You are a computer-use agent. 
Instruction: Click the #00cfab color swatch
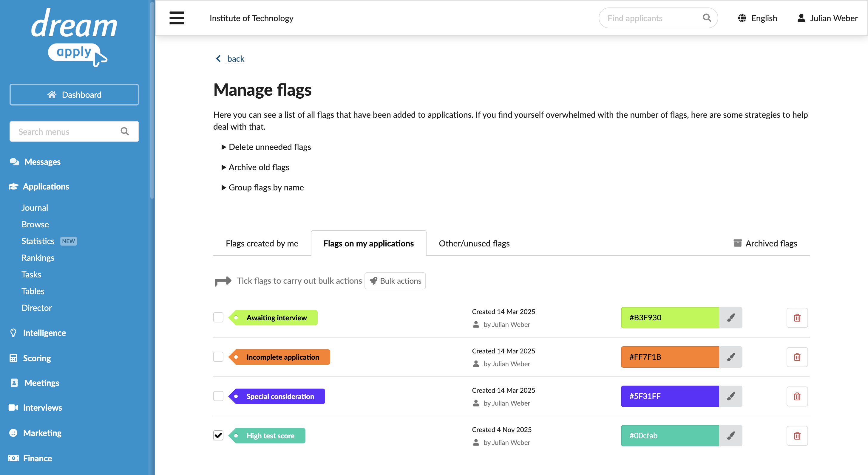click(x=670, y=436)
